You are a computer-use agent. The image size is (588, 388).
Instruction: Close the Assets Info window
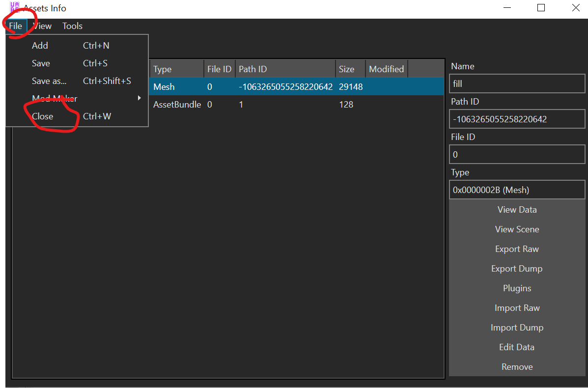pyautogui.click(x=576, y=7)
